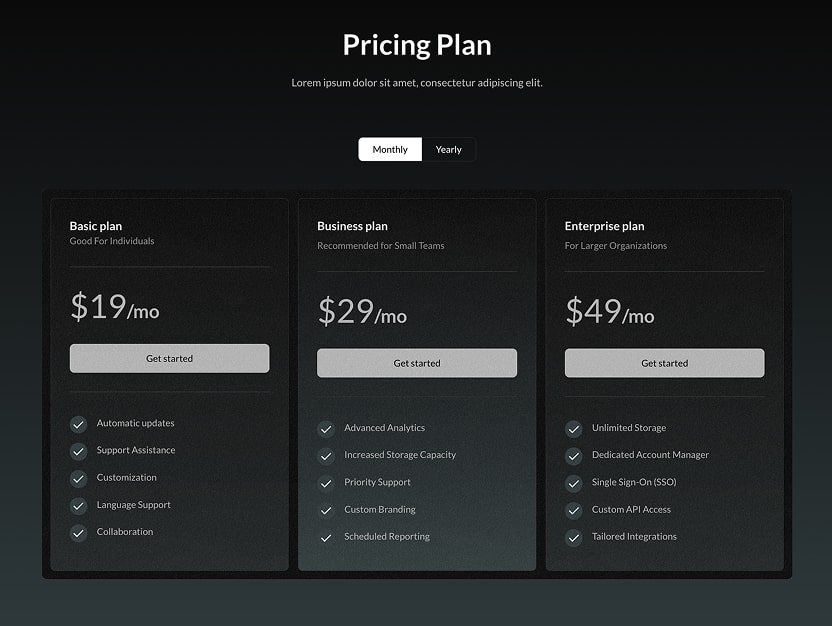Click the checkmark icon beside Support Assistance
The image size is (832, 626).
(x=78, y=451)
